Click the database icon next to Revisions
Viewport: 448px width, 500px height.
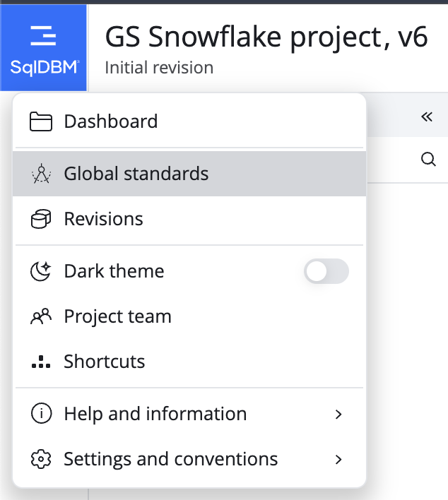(41, 219)
